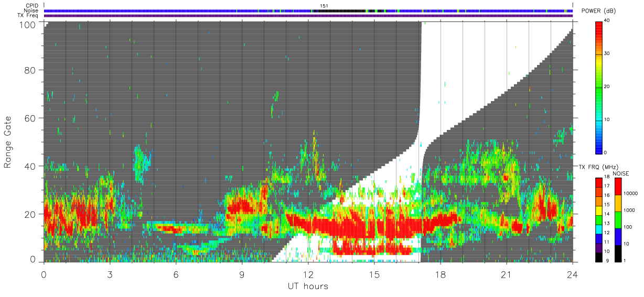This screenshot has height=297, width=644.
Task: Click the 9 tick on the UT hours axis
Action: click(x=242, y=274)
